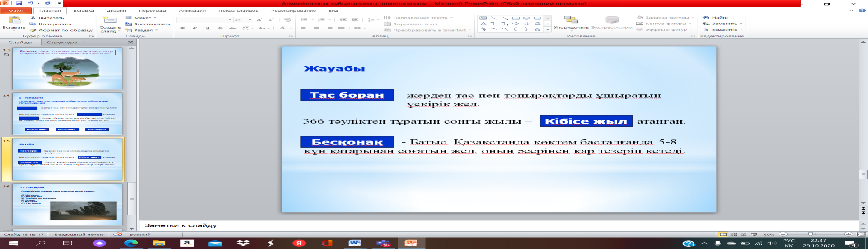Screen dimensions: 868x249
Task: Select the oval shape in shapes gallery
Action: pos(526,18)
